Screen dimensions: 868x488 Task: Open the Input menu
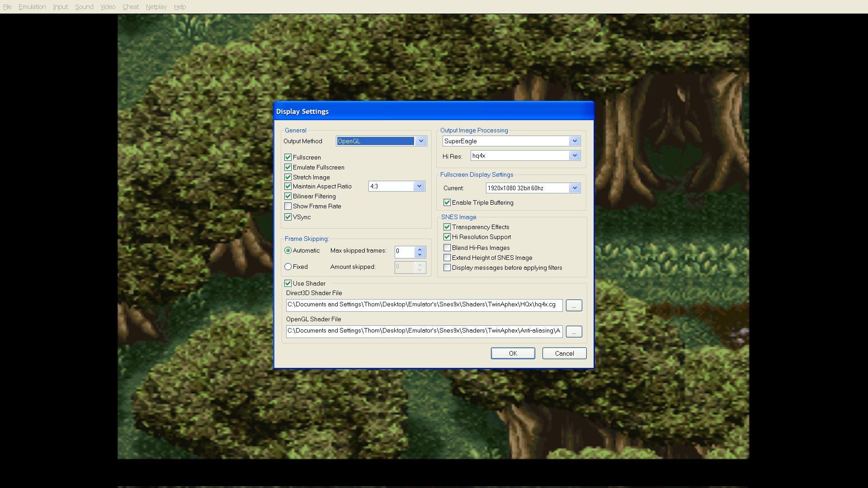point(60,7)
